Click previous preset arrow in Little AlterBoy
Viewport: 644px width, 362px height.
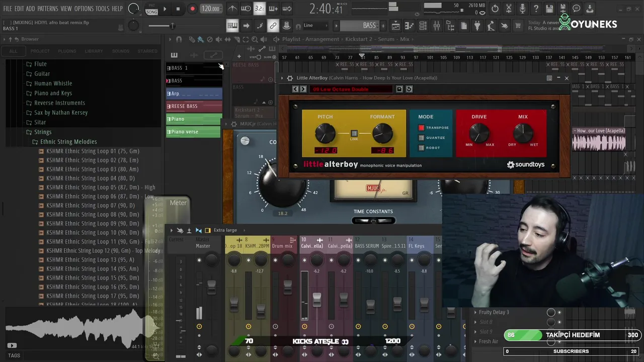(x=296, y=89)
